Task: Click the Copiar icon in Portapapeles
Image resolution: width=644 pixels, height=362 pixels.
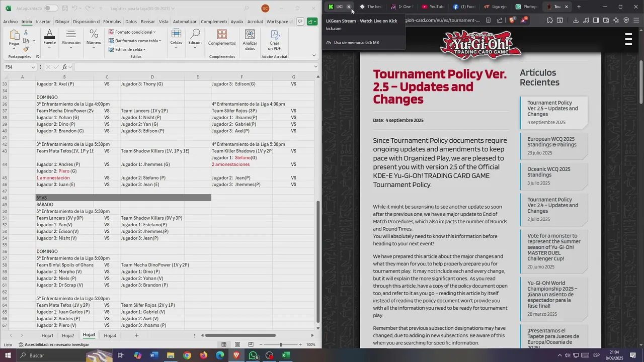Action: point(26,41)
